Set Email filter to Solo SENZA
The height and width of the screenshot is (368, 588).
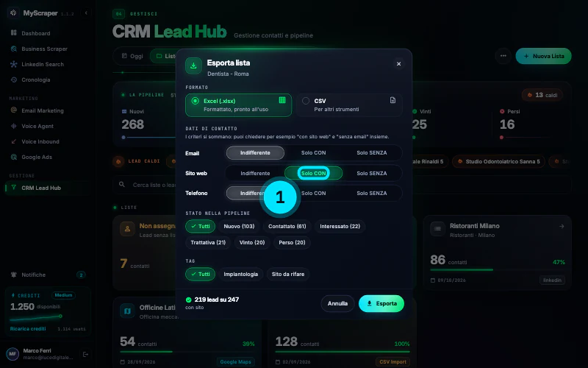(372, 153)
